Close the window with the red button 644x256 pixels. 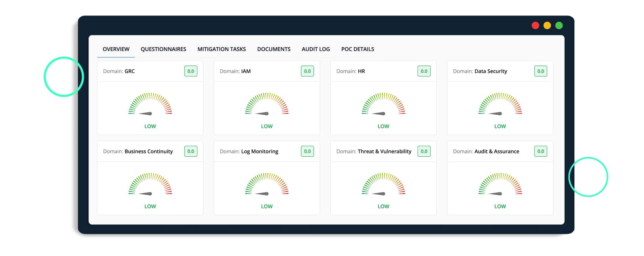click(535, 25)
